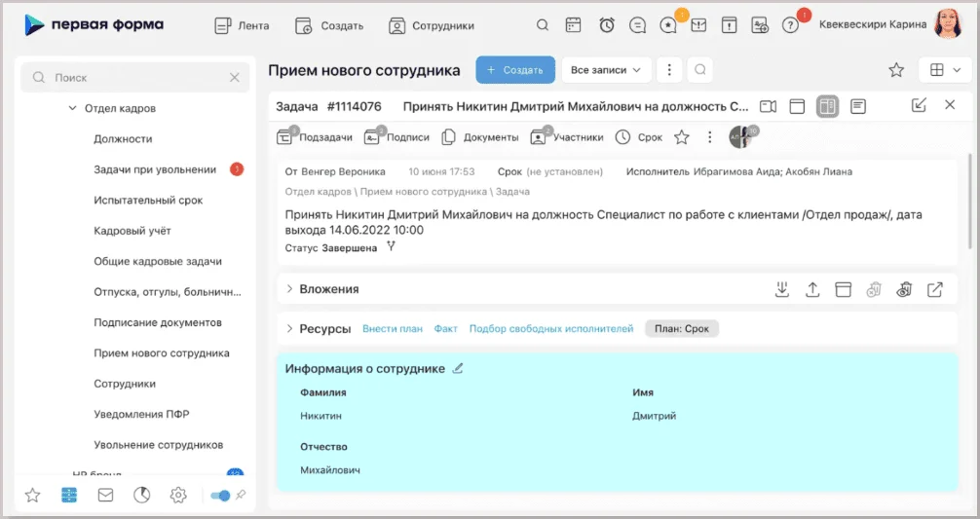Click the 'Внести план' link
This screenshot has height=519, width=980.
(x=393, y=329)
